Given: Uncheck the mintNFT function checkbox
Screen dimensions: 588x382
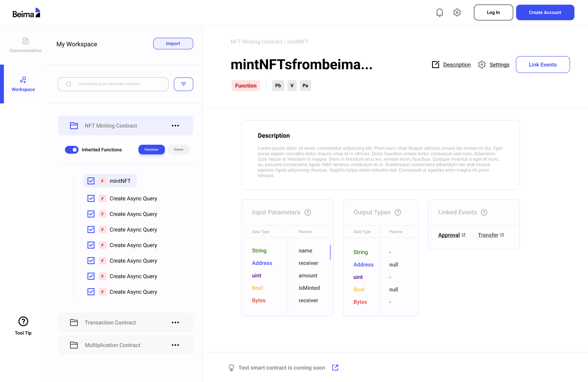Looking at the screenshot, I should [91, 180].
